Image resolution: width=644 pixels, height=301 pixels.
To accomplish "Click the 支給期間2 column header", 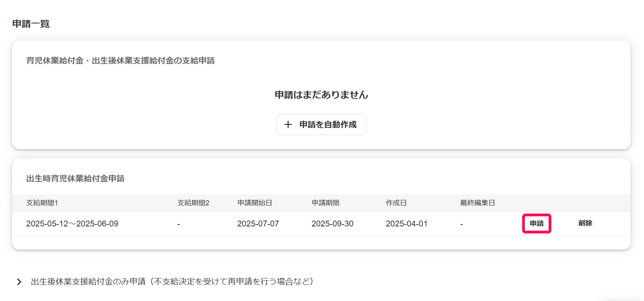I will pyautogui.click(x=193, y=203).
